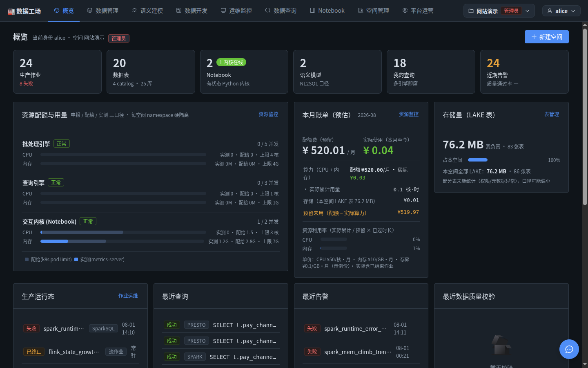This screenshot has height=368, width=588.
Task: Open the Notebook summary card
Action: click(244, 72)
